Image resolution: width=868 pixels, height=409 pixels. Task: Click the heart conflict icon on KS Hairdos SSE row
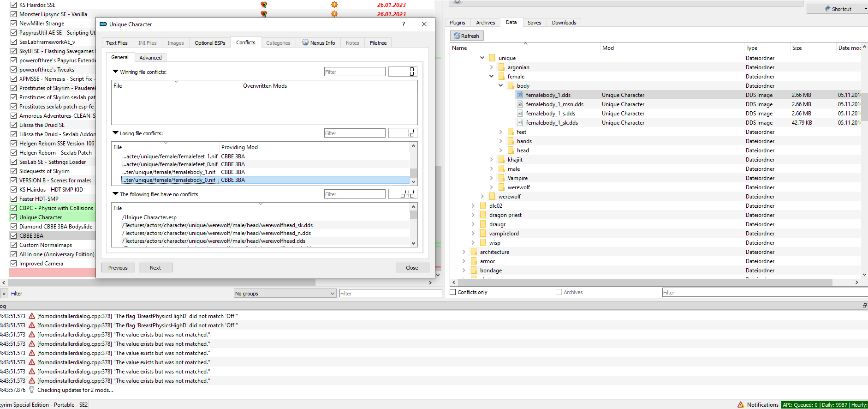[264, 5]
